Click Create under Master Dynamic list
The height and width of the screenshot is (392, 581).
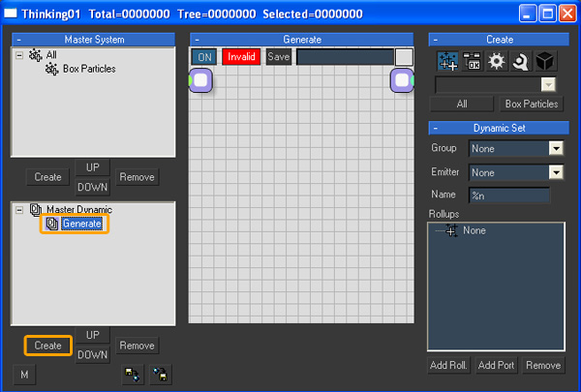point(47,346)
